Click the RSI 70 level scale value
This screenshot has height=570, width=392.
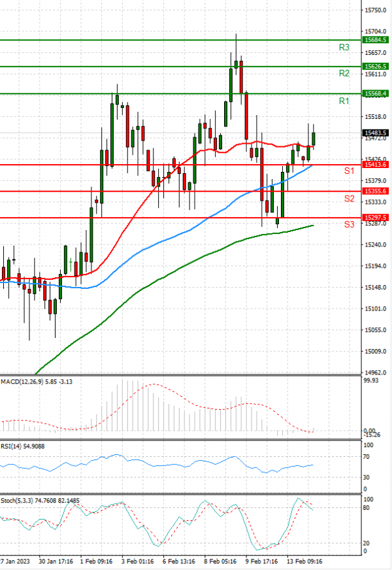(x=367, y=456)
